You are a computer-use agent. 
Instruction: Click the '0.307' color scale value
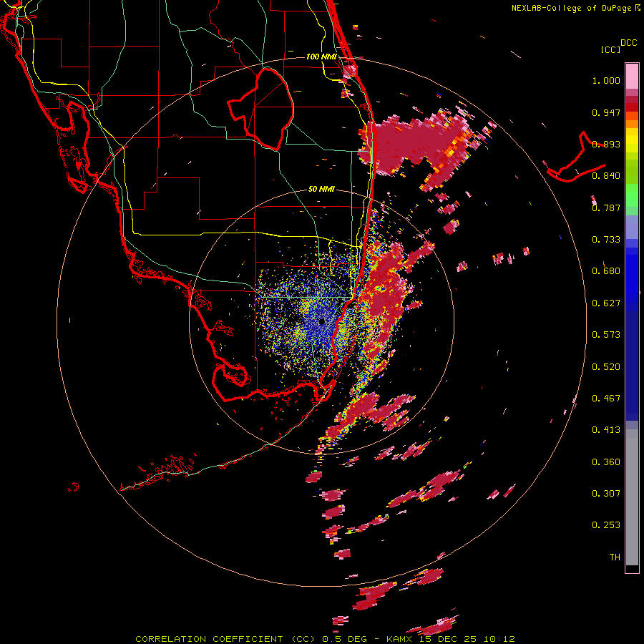pyautogui.click(x=606, y=494)
